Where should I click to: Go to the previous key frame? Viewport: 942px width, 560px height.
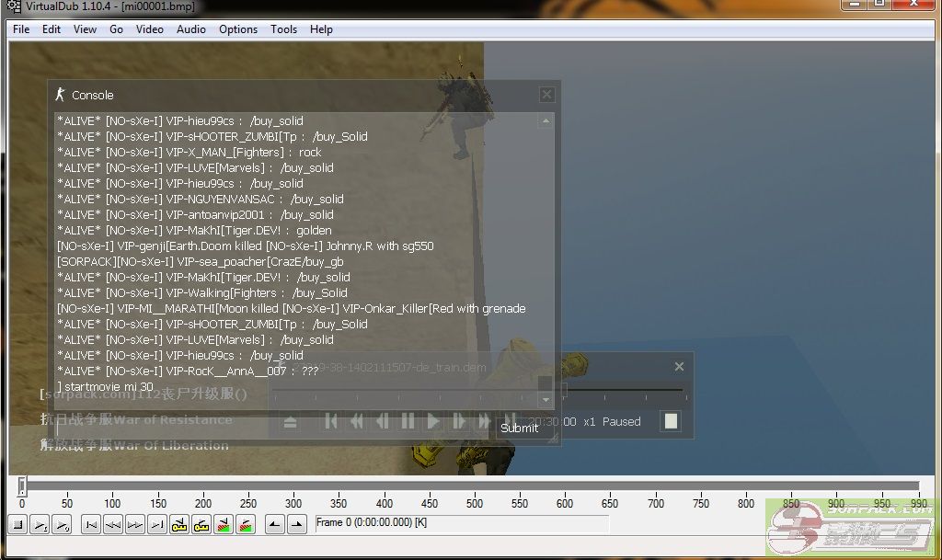179,525
